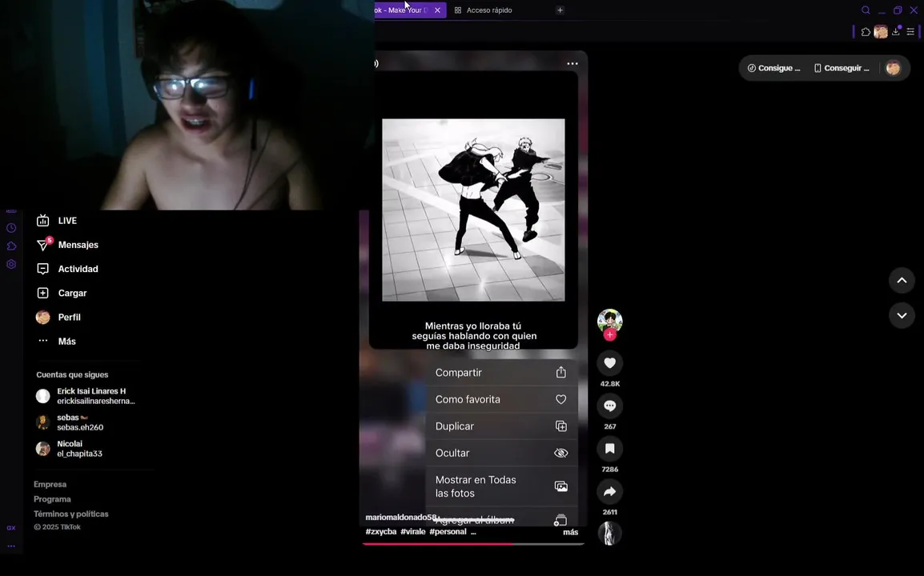The height and width of the screenshot is (576, 924).
Task: Select Como favorita in context menu
Action: [x=501, y=399]
